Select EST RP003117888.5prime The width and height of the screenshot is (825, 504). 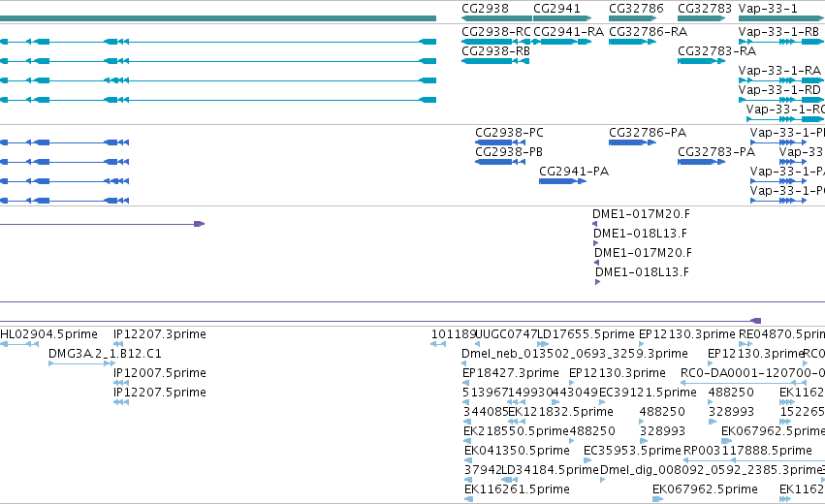pos(747,451)
